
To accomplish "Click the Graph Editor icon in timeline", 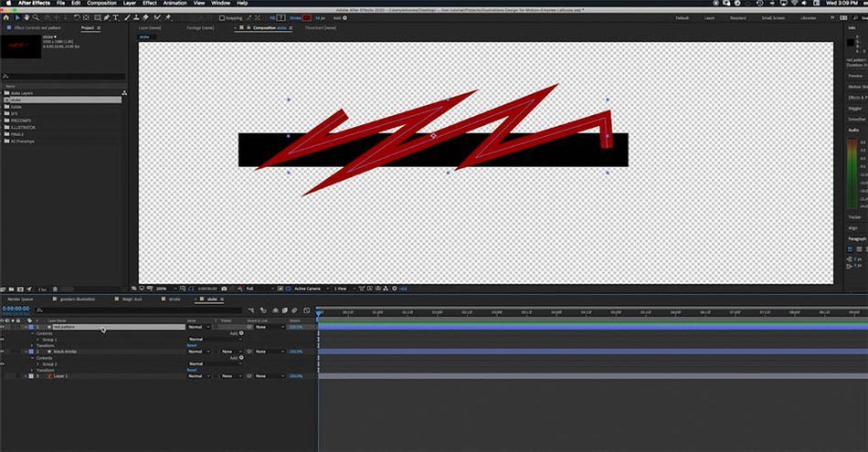I will tap(307, 310).
